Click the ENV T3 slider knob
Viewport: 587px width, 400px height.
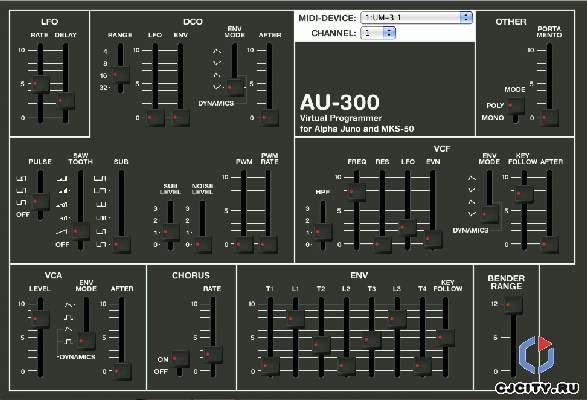point(371,340)
